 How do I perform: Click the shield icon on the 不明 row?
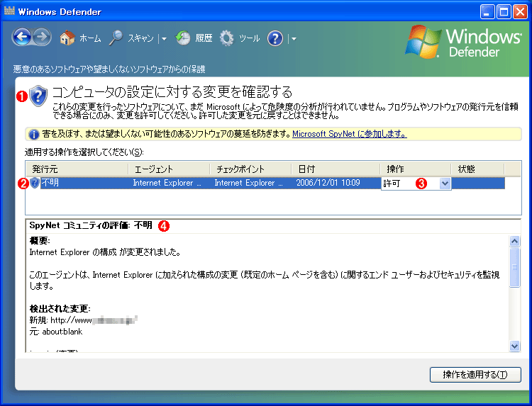coord(35,183)
